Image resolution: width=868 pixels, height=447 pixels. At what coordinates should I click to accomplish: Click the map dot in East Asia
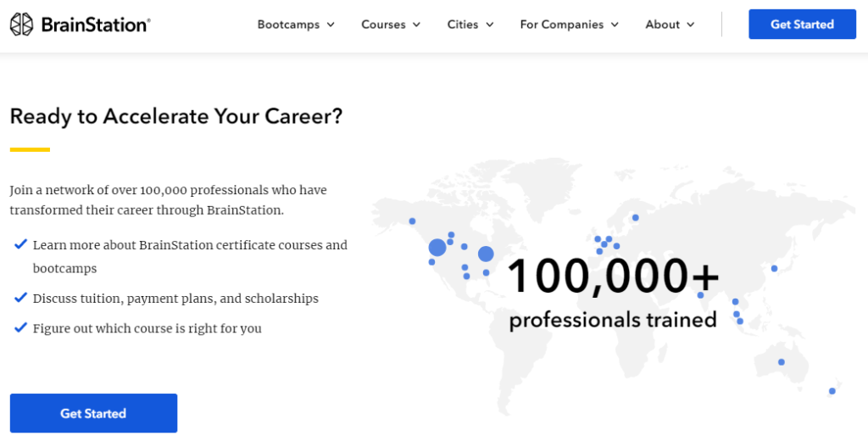coord(774,269)
